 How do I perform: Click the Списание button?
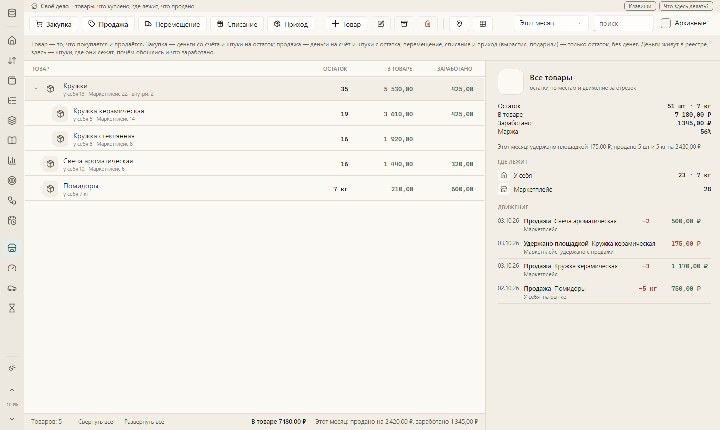(237, 24)
